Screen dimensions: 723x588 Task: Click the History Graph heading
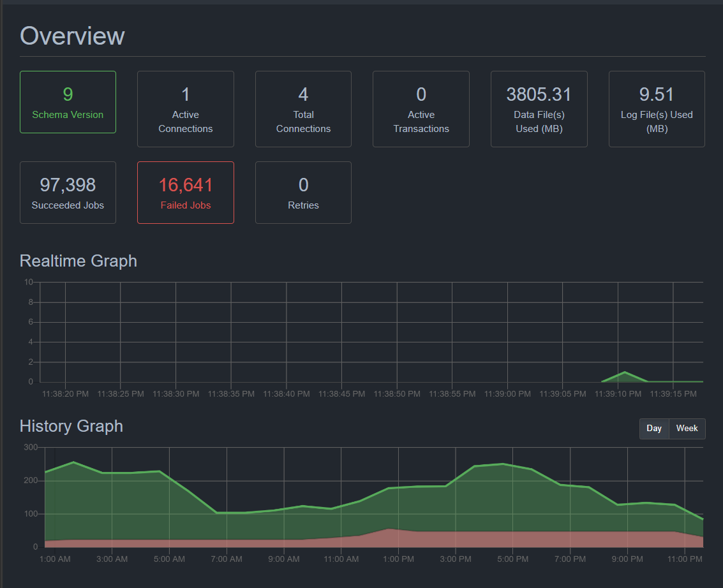71,426
